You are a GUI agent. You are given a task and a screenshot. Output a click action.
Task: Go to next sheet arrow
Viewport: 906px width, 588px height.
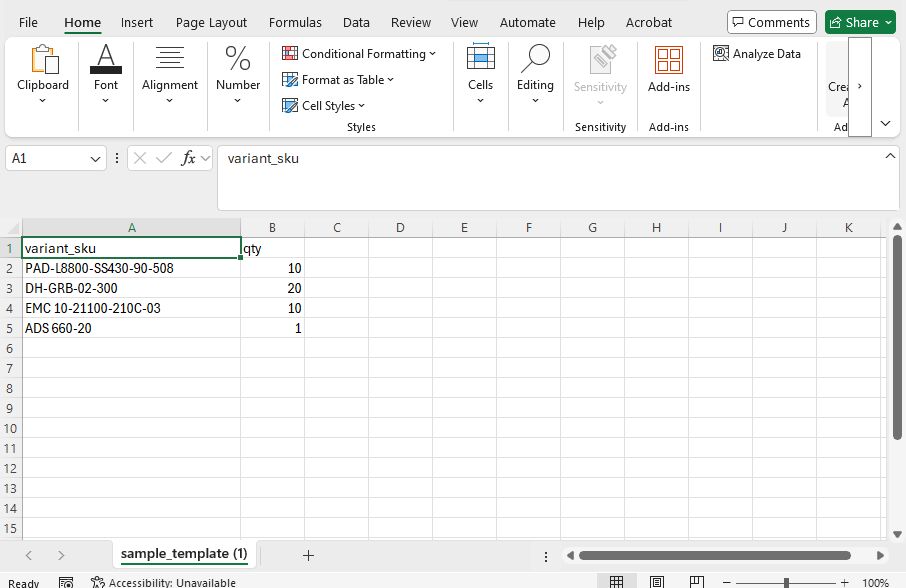pos(61,556)
